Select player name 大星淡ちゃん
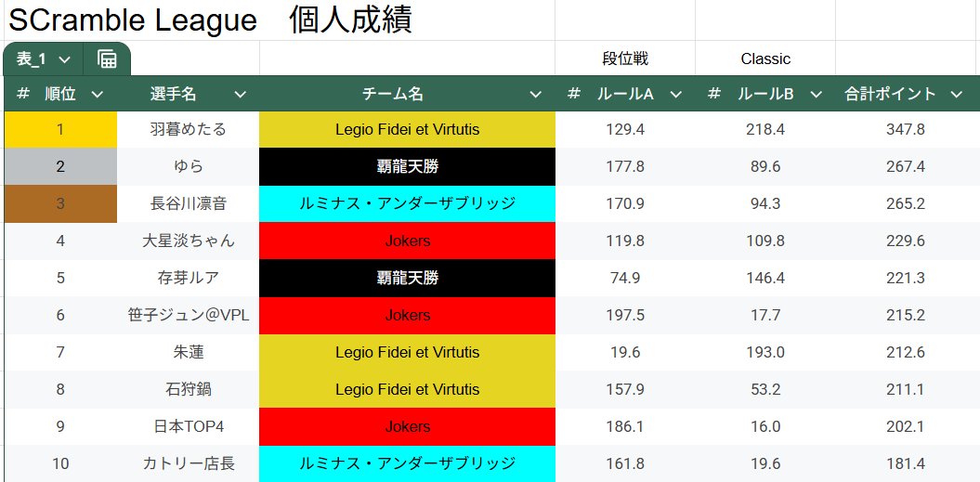Viewport: 980px width, 482px height. pyautogui.click(x=189, y=241)
